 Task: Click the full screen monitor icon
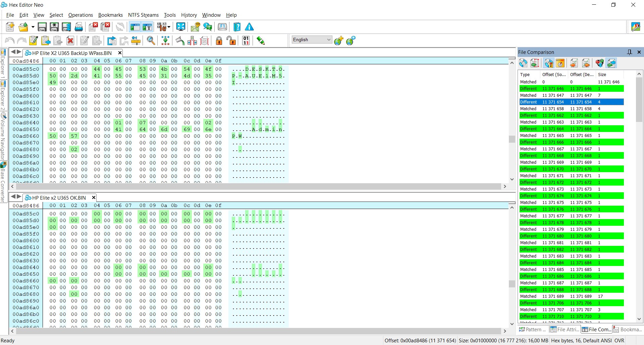(x=181, y=27)
